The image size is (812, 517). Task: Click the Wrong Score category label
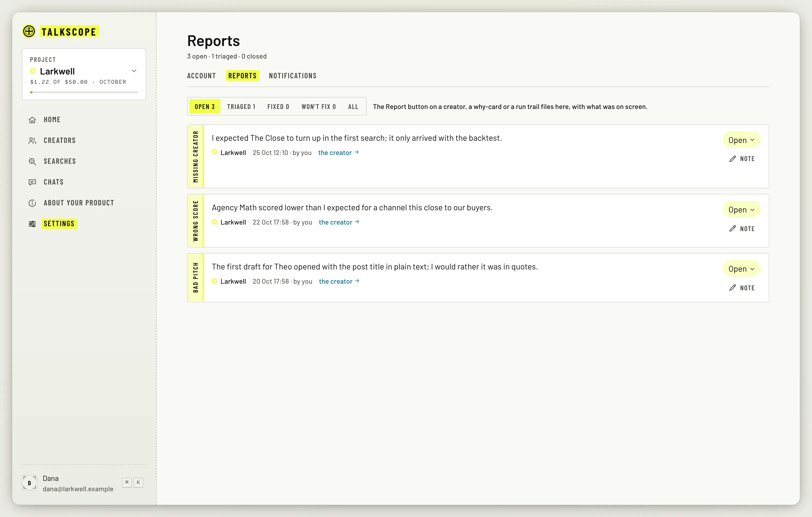coord(196,221)
